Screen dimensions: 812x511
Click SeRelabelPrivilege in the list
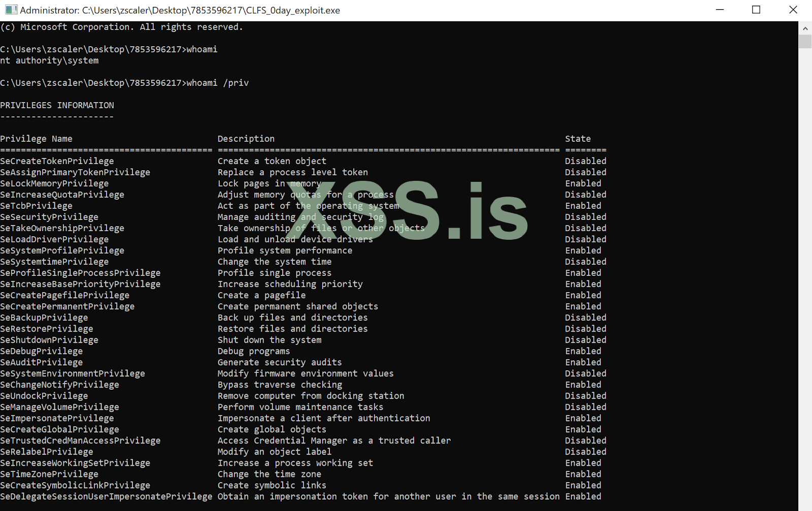pyautogui.click(x=47, y=452)
